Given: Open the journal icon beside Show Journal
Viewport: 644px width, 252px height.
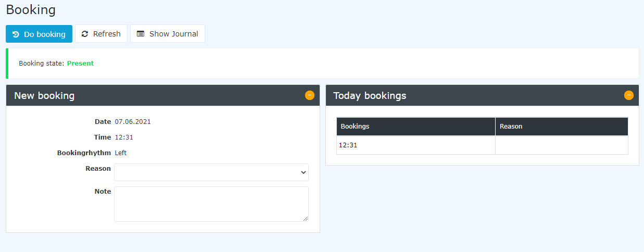Looking at the screenshot, I should pyautogui.click(x=141, y=34).
